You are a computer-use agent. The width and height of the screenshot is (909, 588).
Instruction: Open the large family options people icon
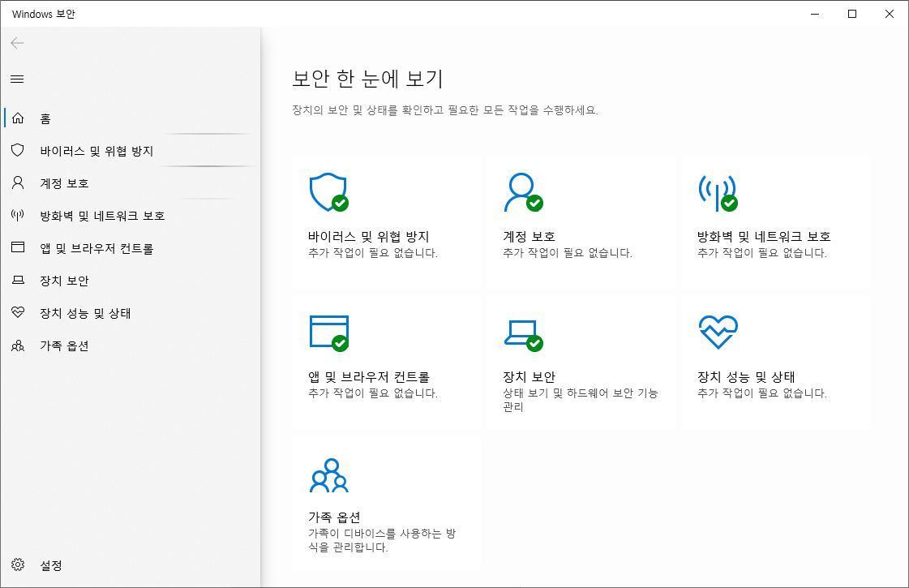pos(329,475)
